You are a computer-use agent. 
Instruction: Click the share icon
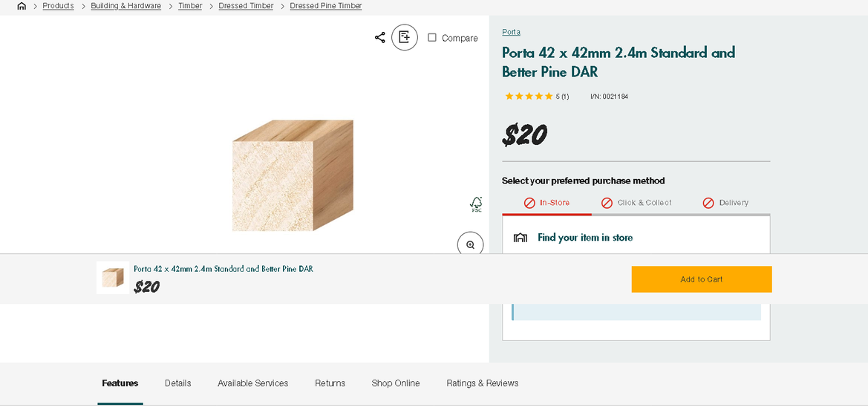point(379,37)
